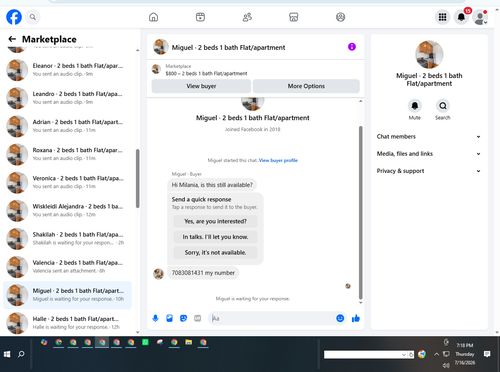Viewport: 500px width, 372px height.
Task: Expand Chat members section
Action: (429, 137)
